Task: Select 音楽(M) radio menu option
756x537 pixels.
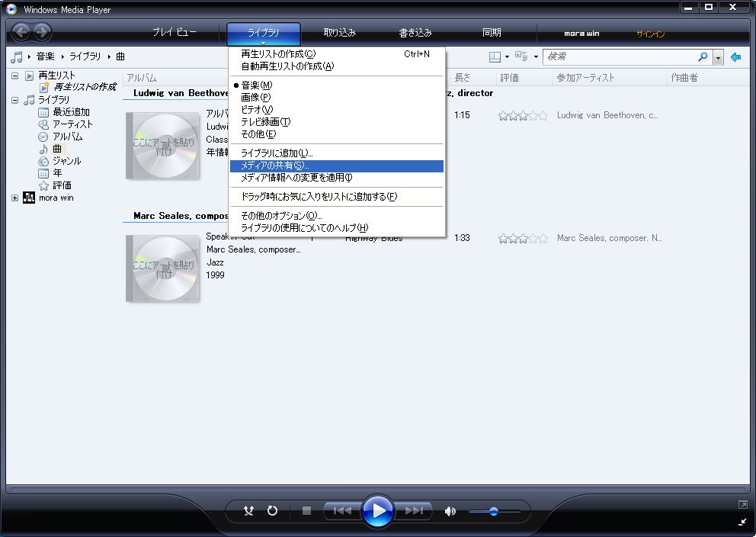Action: (337, 85)
